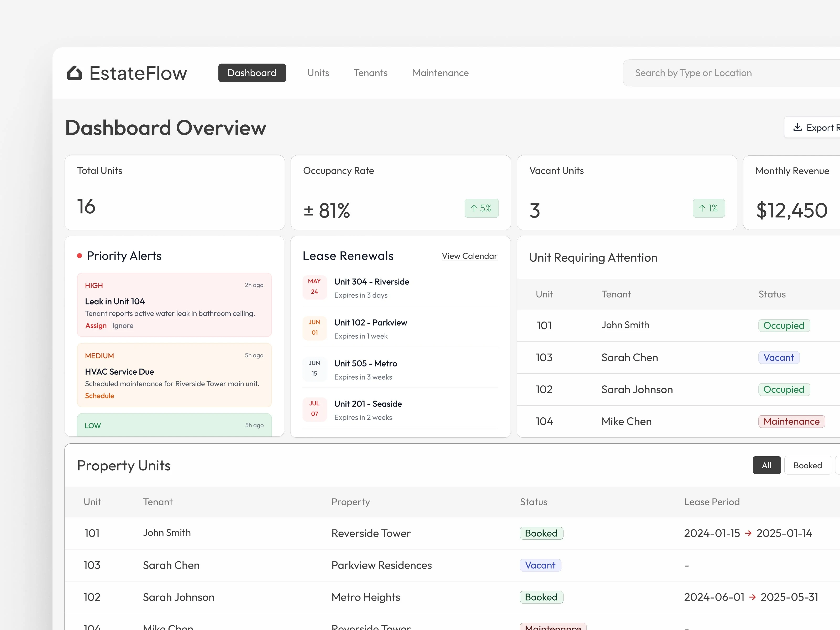The width and height of the screenshot is (840, 630).
Task: Click the red Priority Alerts dot
Action: click(79, 256)
